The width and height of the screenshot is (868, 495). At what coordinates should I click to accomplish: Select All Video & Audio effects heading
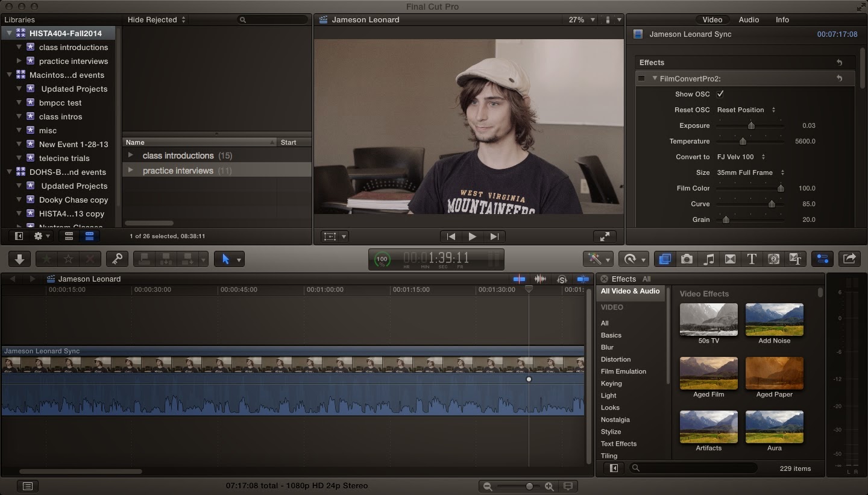tap(630, 291)
